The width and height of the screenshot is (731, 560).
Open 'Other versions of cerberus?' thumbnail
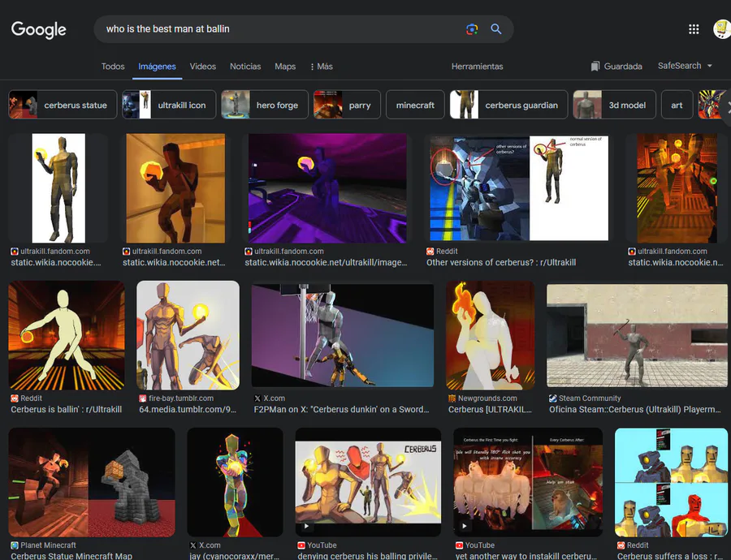pyautogui.click(x=519, y=188)
